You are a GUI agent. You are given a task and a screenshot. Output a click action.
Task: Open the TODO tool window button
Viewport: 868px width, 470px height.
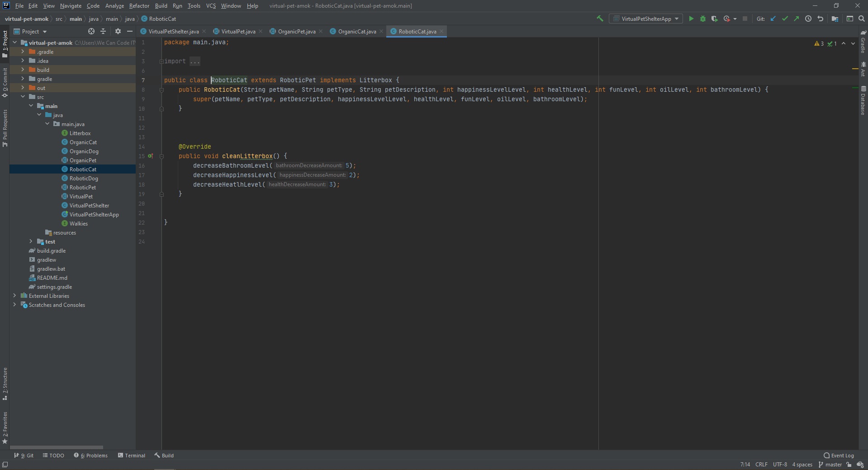tap(53, 456)
